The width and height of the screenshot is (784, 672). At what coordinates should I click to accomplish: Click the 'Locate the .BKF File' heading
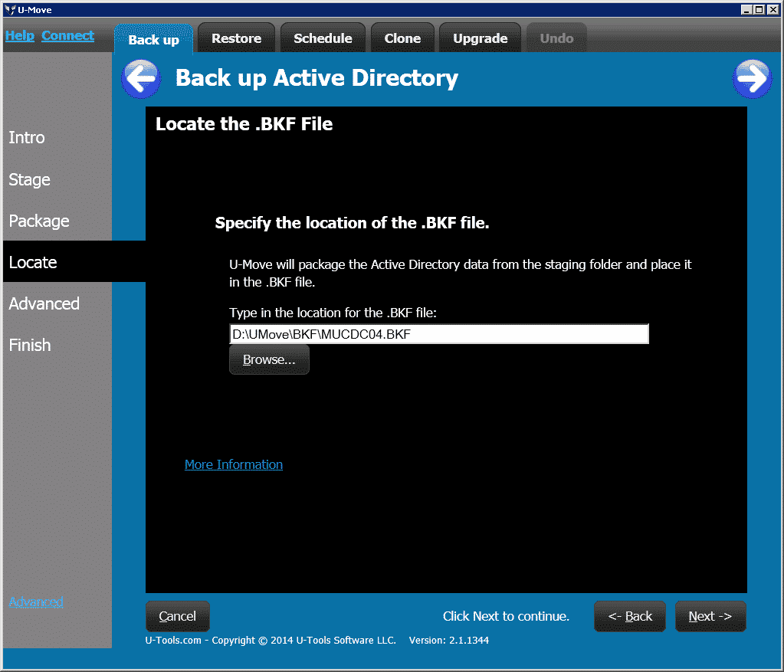[x=244, y=124]
